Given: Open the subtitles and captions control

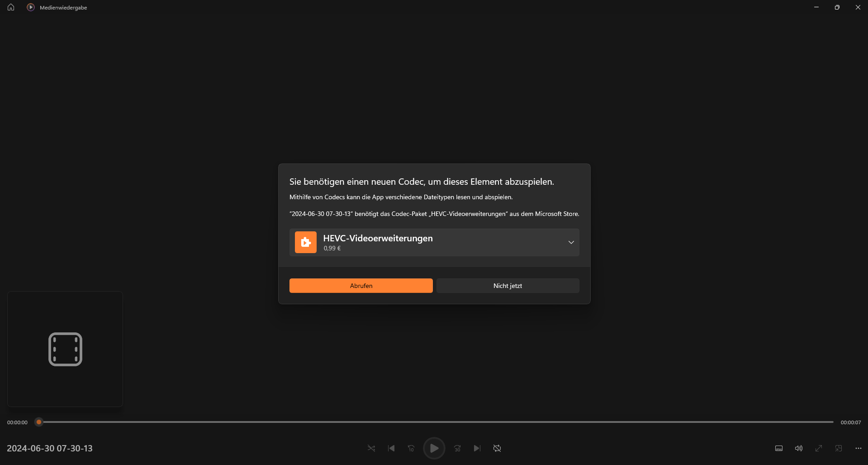Looking at the screenshot, I should tap(778, 448).
